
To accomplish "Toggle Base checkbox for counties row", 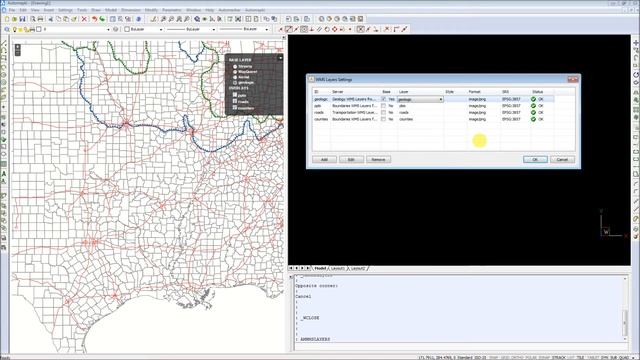I will [x=383, y=119].
